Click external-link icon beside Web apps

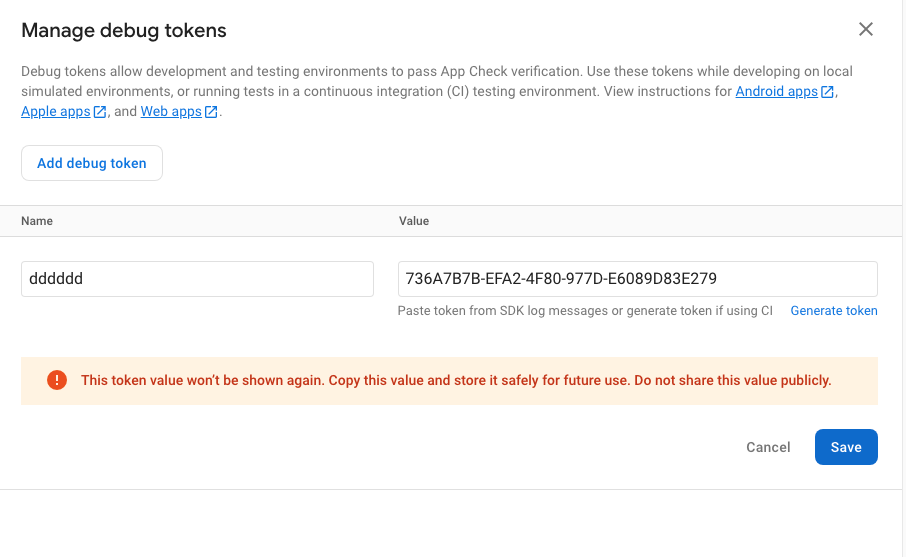coord(211,112)
